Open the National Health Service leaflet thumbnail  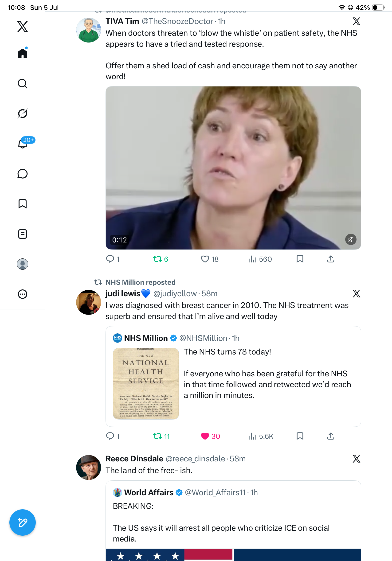(146, 384)
